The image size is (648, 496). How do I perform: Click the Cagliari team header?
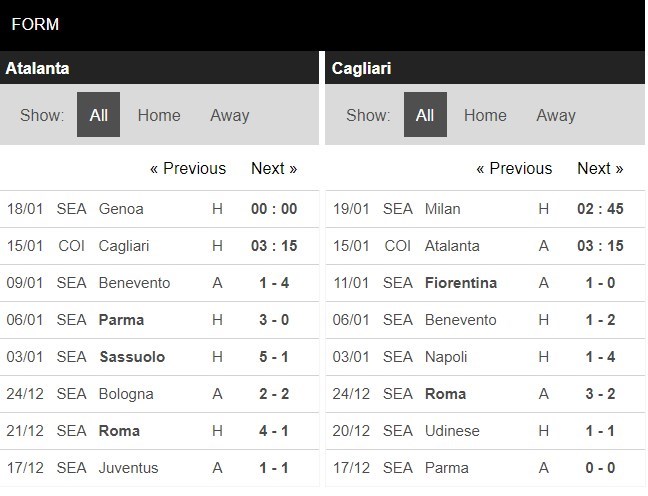tap(362, 69)
